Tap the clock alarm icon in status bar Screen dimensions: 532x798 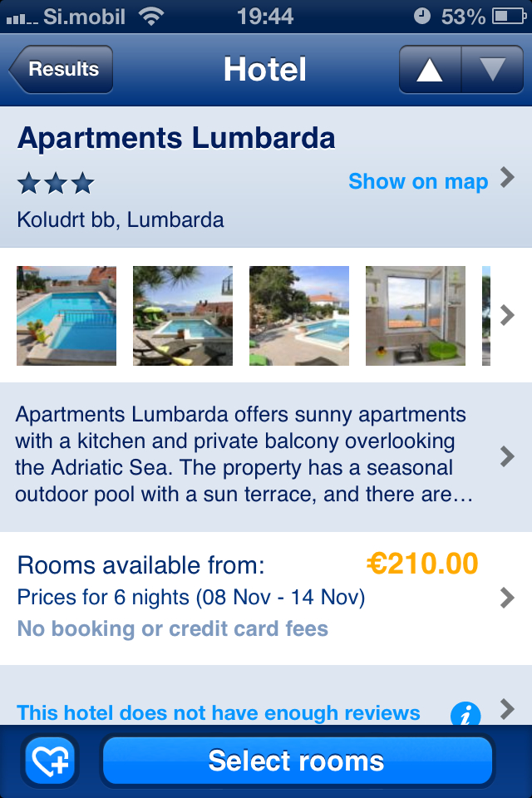[x=421, y=17]
